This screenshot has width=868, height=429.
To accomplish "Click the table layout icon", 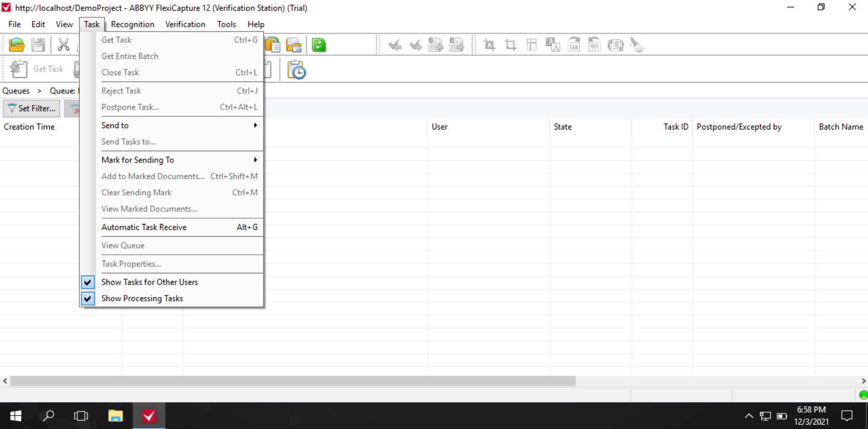I will tap(531, 45).
